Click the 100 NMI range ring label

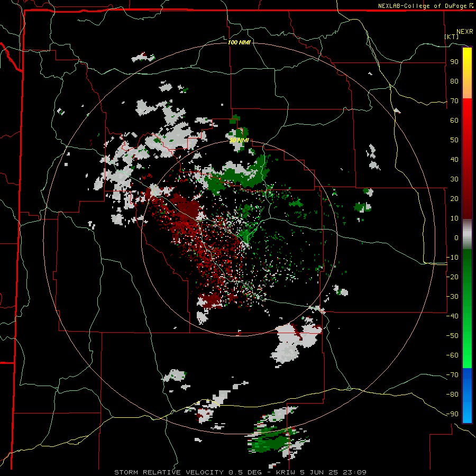[x=239, y=42]
